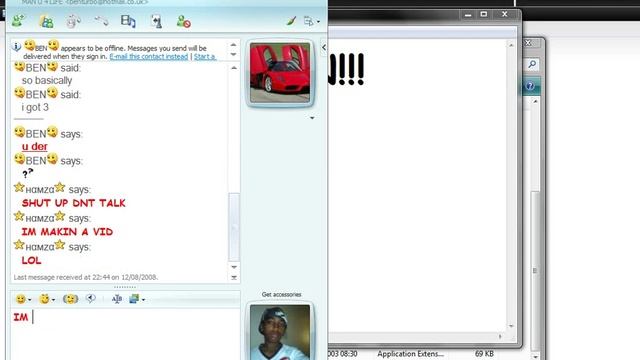Screen dimensions: 640x360
Task: Open the blue help icon in Explorer window
Action: tap(530, 86)
